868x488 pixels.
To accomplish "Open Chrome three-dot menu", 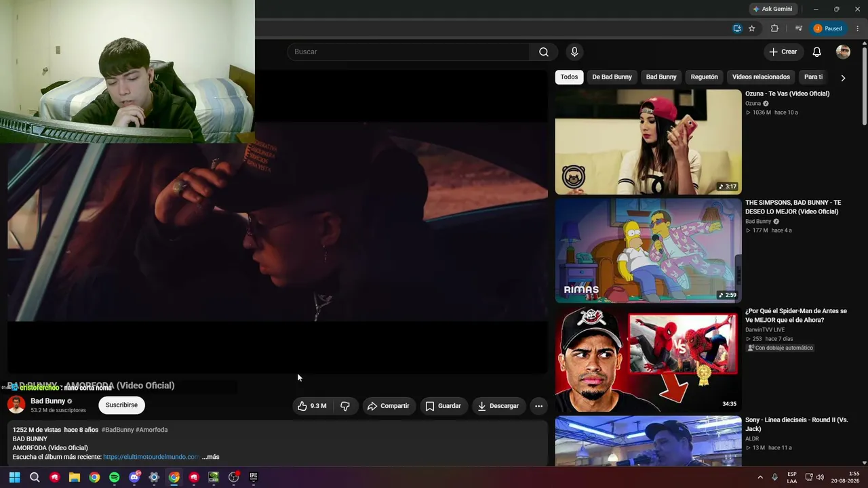I will [x=857, y=28].
